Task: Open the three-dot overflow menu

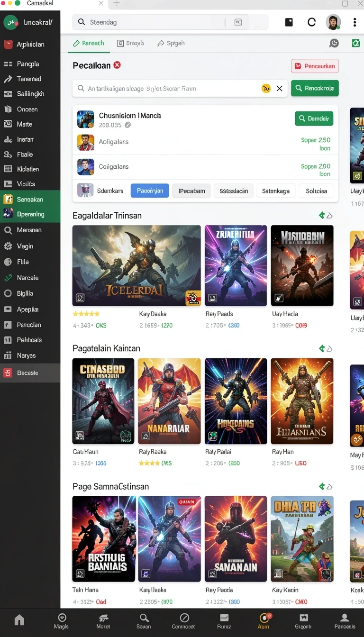Action: coord(355,22)
